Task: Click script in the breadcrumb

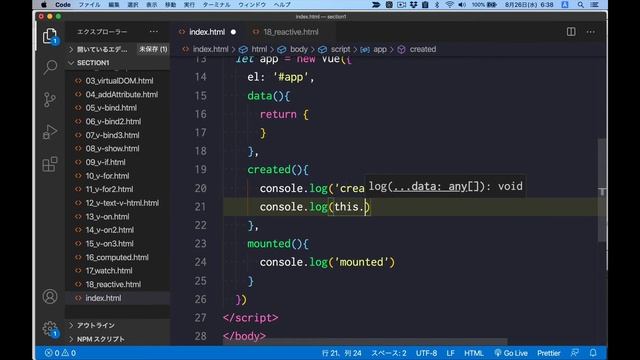Action: click(x=340, y=49)
